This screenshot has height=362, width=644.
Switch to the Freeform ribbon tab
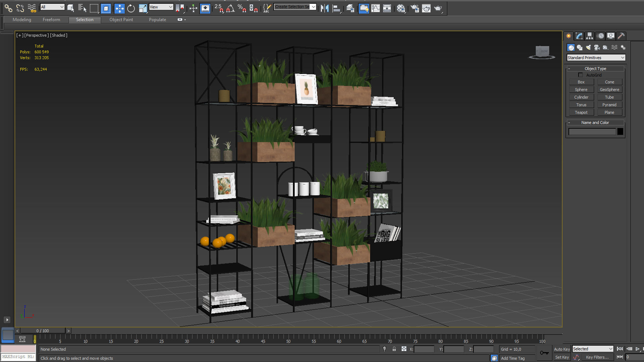51,19
